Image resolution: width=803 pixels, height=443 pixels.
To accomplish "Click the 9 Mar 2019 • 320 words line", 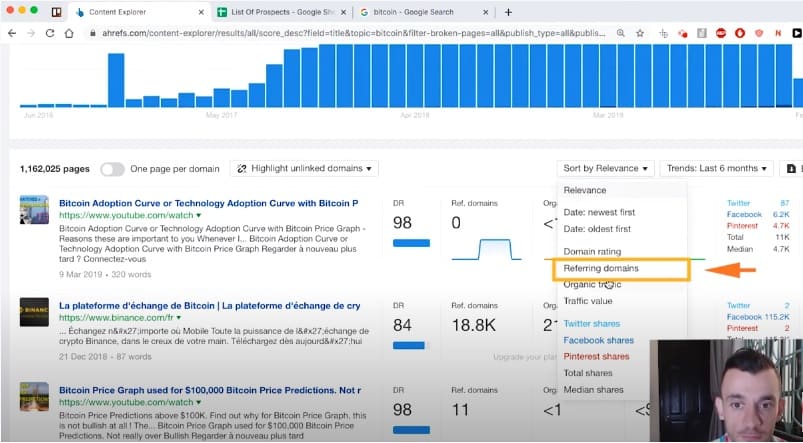I will [x=105, y=275].
